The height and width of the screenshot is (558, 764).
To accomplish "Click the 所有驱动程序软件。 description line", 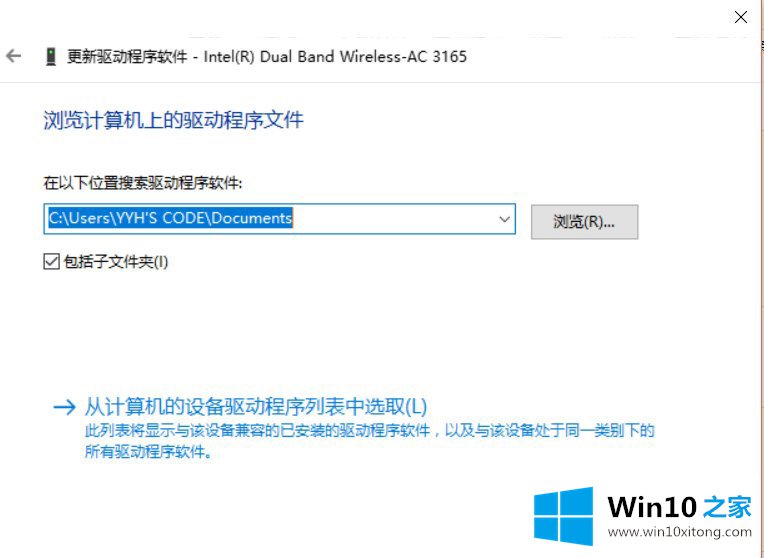I will pos(149,452).
